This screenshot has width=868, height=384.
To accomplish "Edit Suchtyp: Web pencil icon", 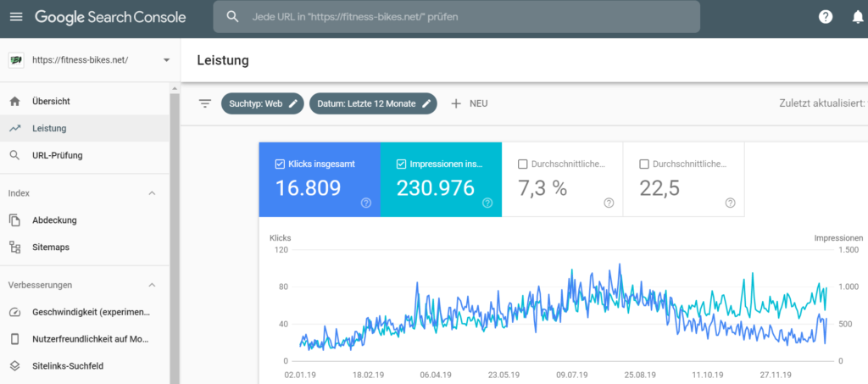I will [x=293, y=103].
